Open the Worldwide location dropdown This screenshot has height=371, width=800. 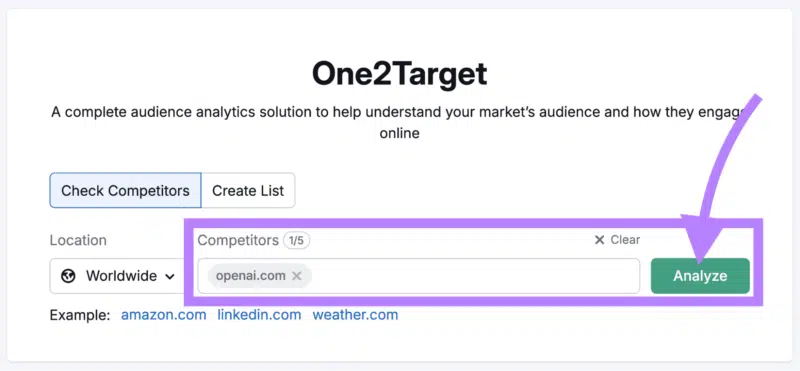(x=117, y=276)
